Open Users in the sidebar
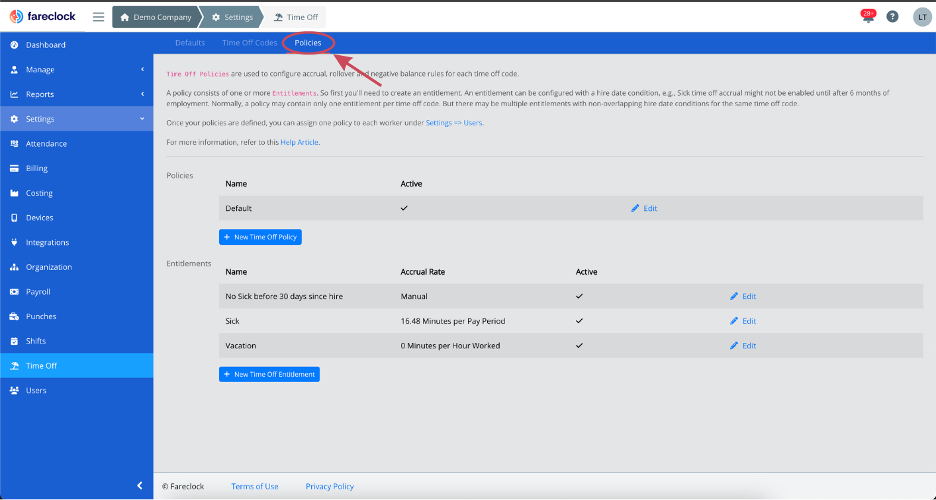The width and height of the screenshot is (936, 500). [76, 390]
